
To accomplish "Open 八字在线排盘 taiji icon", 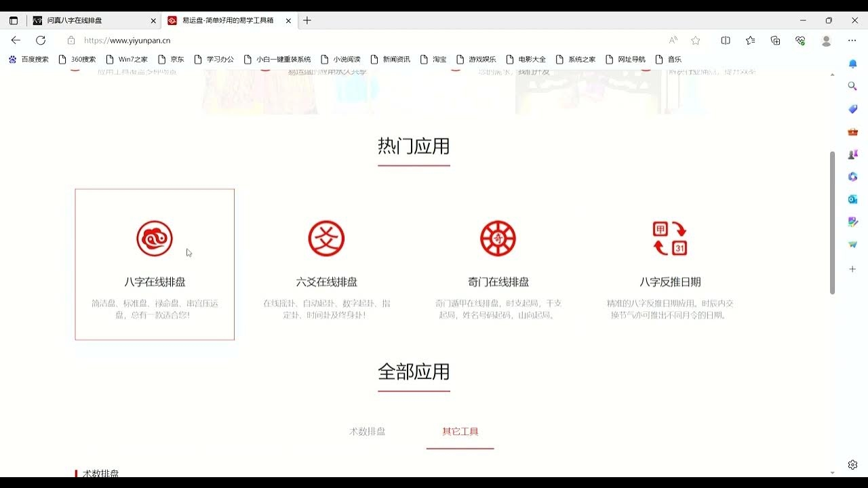I will (155, 238).
